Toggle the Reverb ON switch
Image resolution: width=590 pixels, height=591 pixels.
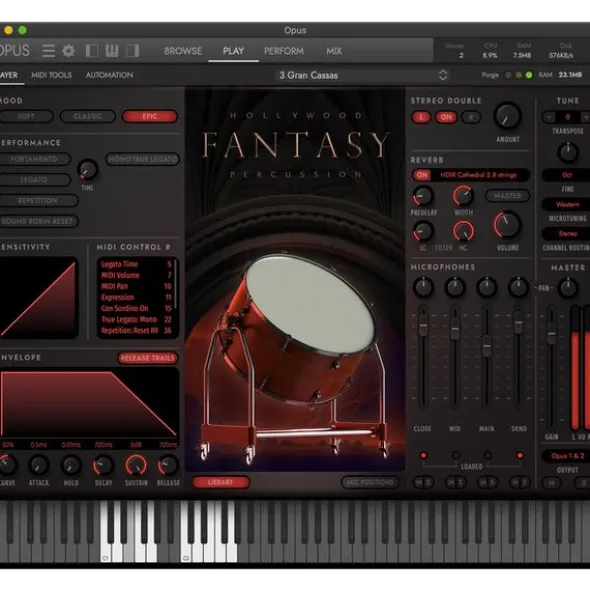click(x=422, y=175)
